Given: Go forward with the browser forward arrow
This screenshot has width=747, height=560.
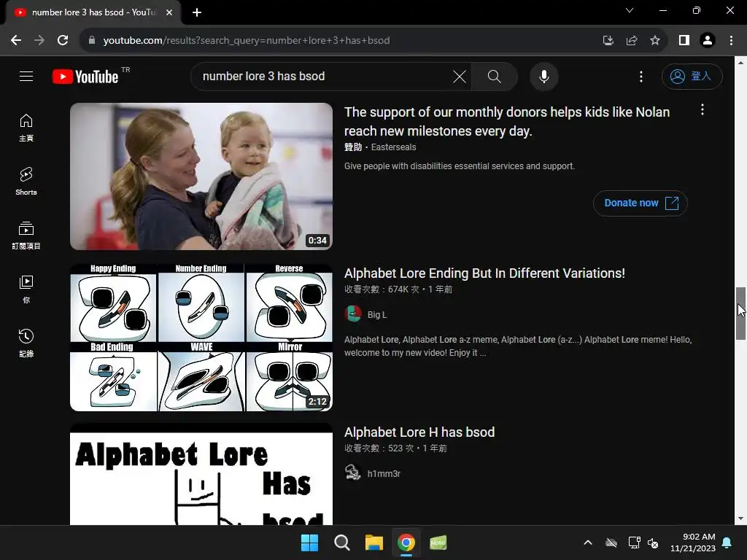Looking at the screenshot, I should (39, 41).
